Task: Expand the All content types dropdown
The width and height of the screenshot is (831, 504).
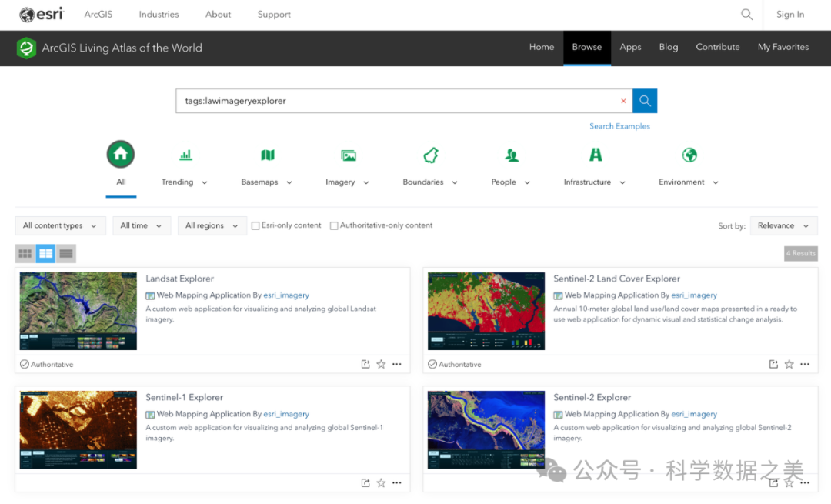Action: tap(60, 225)
